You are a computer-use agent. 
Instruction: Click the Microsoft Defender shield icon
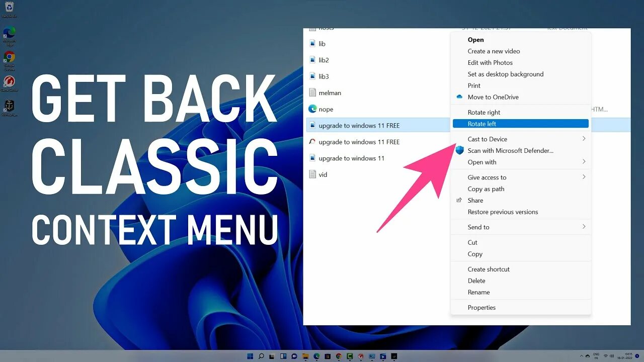pos(459,150)
